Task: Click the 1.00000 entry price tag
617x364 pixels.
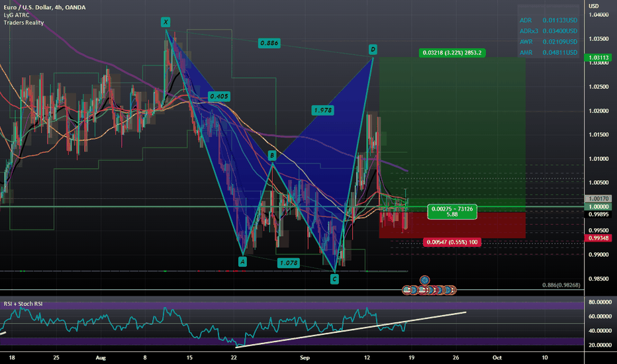Action: pyautogui.click(x=598, y=206)
